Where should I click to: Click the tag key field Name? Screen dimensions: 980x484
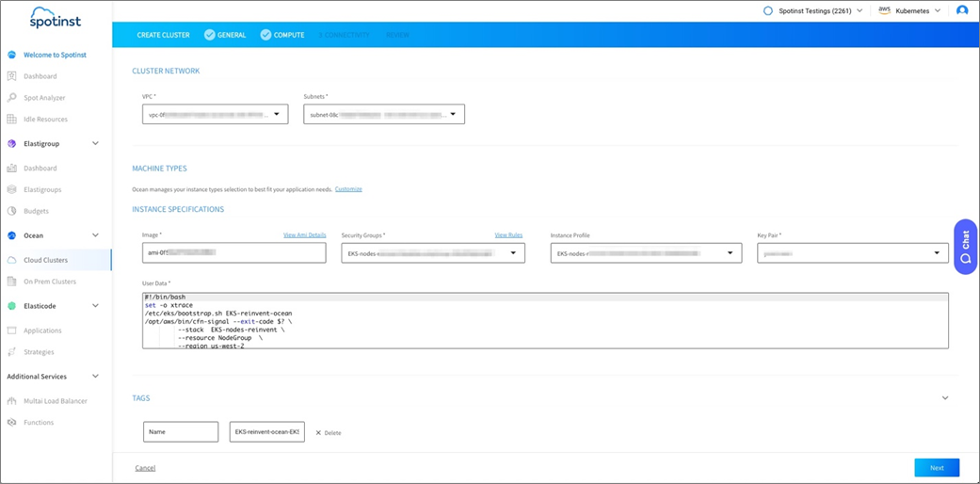[181, 431]
